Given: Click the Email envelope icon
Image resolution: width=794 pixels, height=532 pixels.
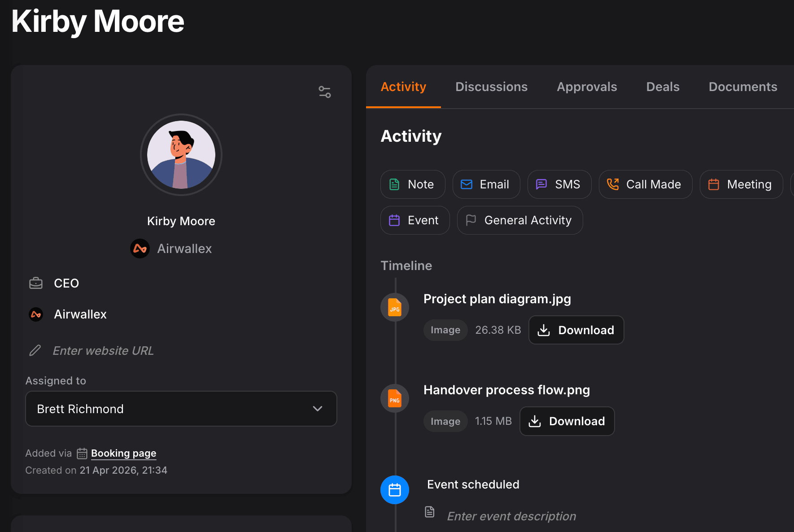Looking at the screenshot, I should point(467,184).
